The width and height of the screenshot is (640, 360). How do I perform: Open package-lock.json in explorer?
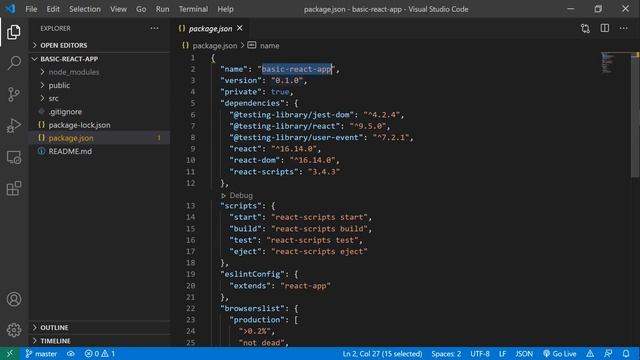99,125
